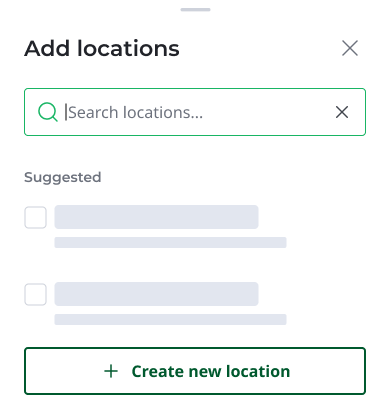Viewport: 390px width, 414px height.
Task: Select the first suggested location subtitle placeholder
Action: click(170, 242)
